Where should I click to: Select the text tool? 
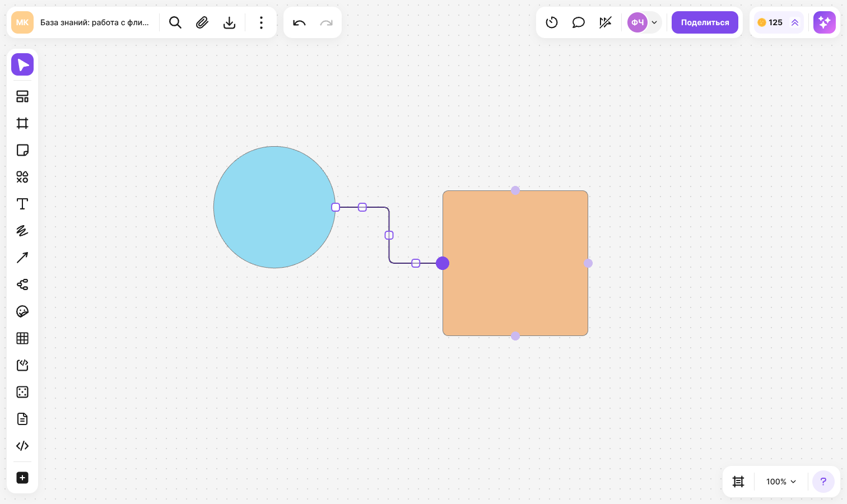tap(22, 204)
